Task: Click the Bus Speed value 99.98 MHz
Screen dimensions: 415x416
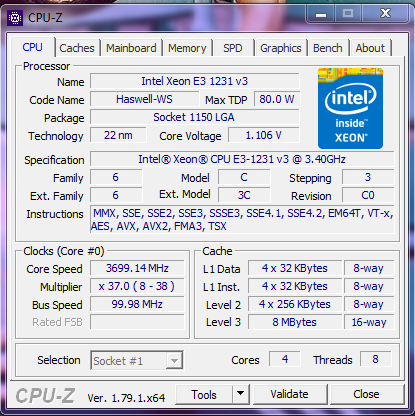Action: tap(137, 304)
